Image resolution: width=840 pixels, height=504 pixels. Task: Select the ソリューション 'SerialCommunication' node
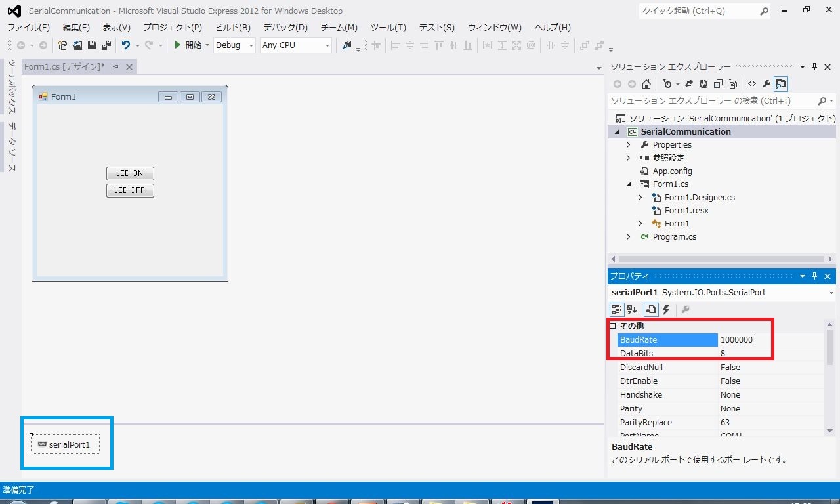coord(725,118)
